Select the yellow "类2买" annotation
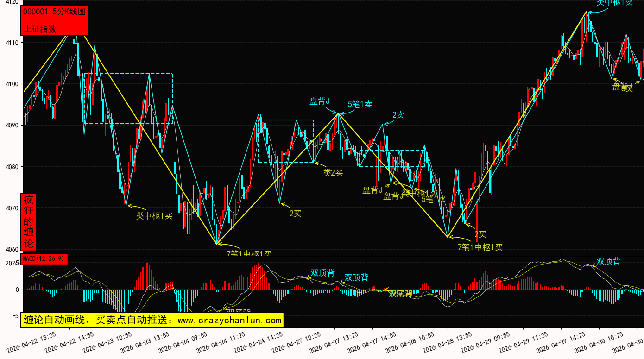The image size is (644, 359). (333, 173)
